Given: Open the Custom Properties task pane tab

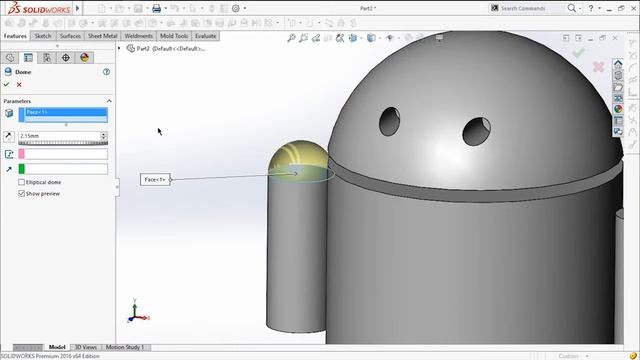Looking at the screenshot, I should click(x=618, y=120).
